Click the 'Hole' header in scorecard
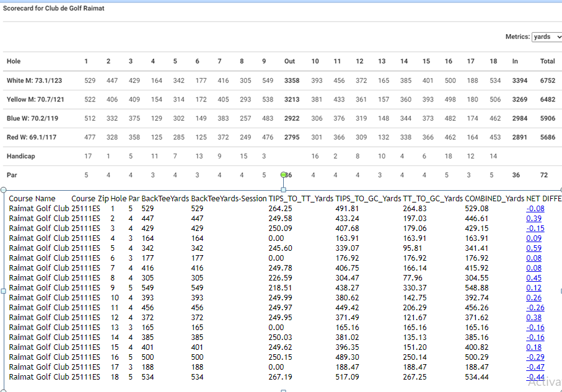 click(14, 61)
